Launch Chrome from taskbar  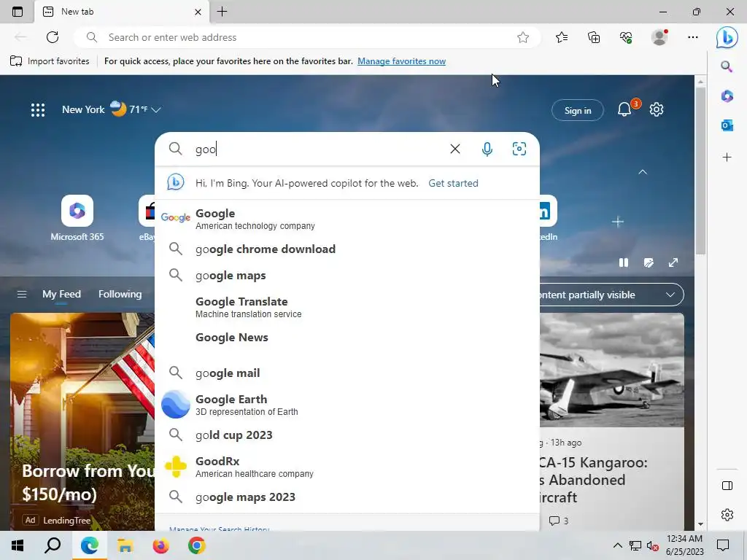(x=197, y=545)
